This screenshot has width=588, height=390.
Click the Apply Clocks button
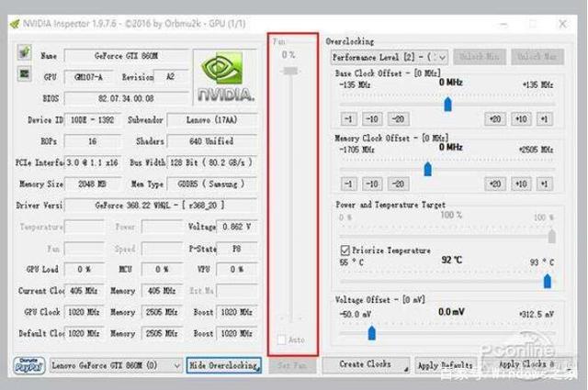(526, 364)
